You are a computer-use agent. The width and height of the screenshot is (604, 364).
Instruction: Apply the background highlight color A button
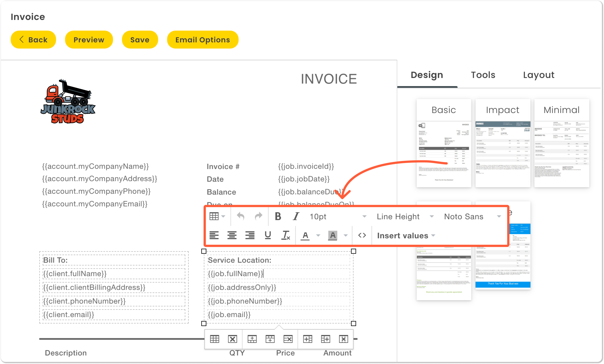click(333, 235)
